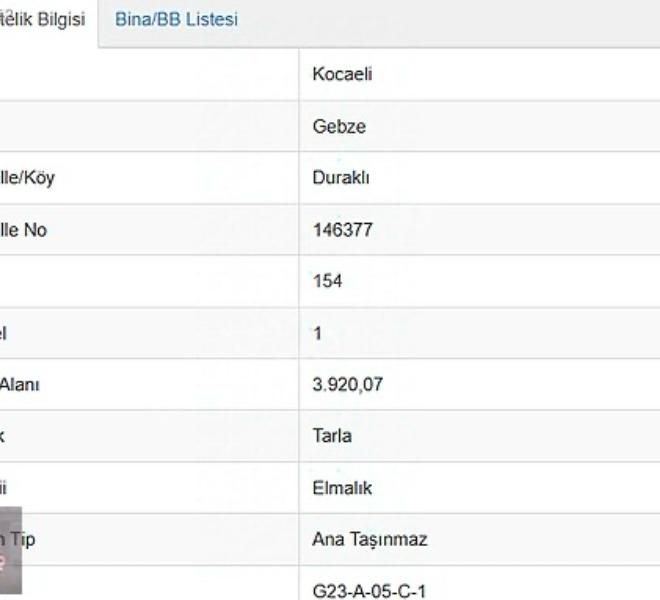The width and height of the screenshot is (660, 600).
Task: Click the area value 3.920,07
Action: pos(348,384)
